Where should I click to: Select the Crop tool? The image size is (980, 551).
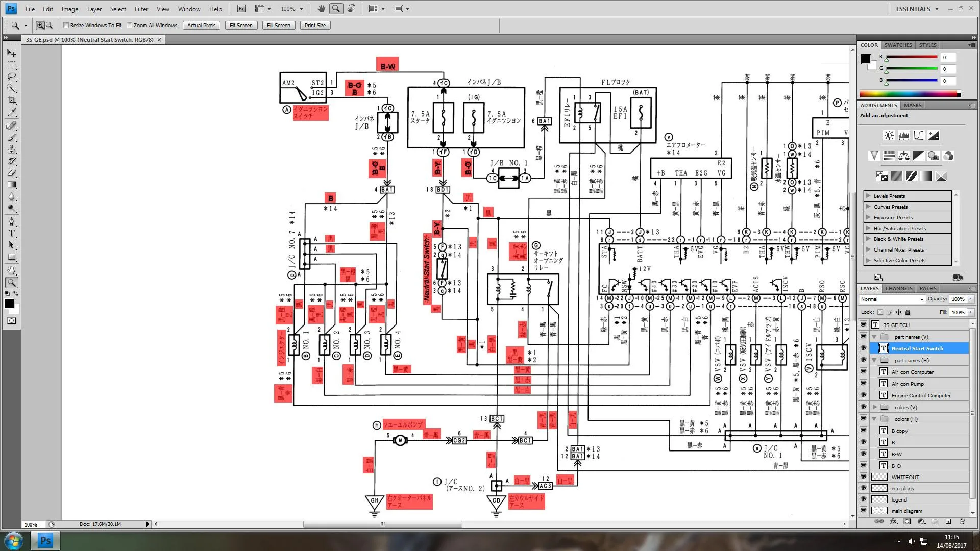coord(12,101)
